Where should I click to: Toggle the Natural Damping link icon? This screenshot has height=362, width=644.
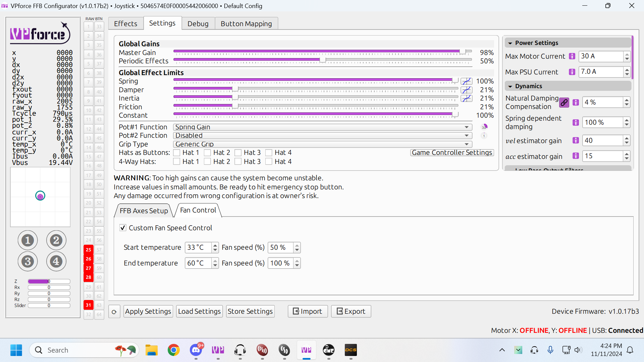pyautogui.click(x=564, y=103)
